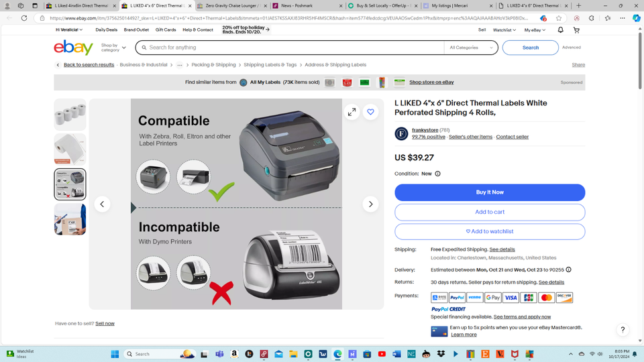
Task: Open the shopping cart icon
Action: coord(576,30)
